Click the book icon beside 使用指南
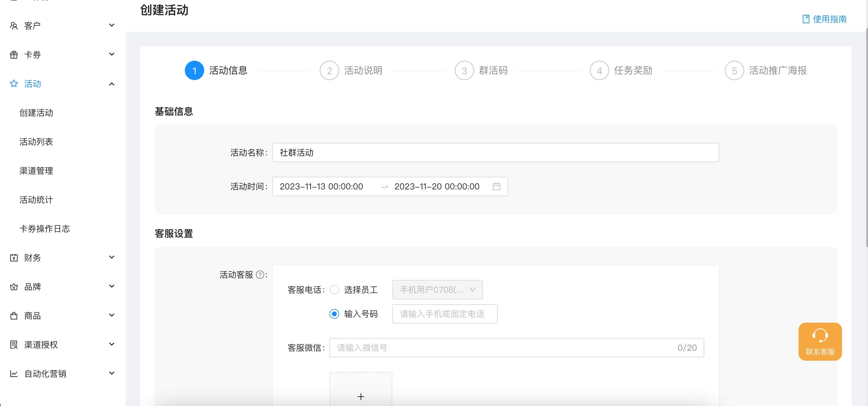868x406 pixels. click(806, 19)
